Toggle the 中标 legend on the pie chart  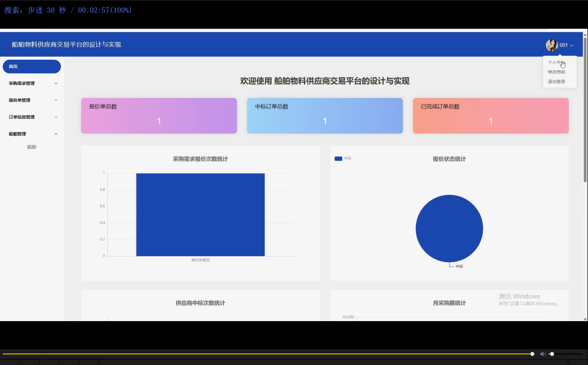click(342, 158)
